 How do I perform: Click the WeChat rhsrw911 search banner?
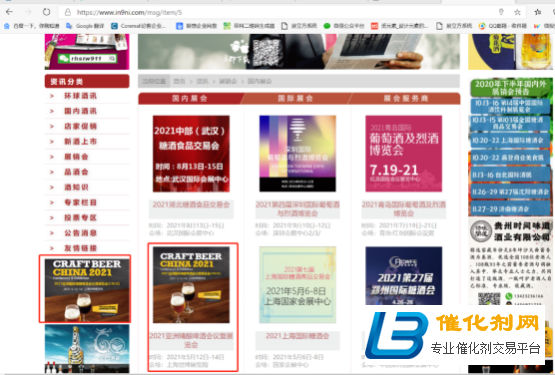[87, 58]
